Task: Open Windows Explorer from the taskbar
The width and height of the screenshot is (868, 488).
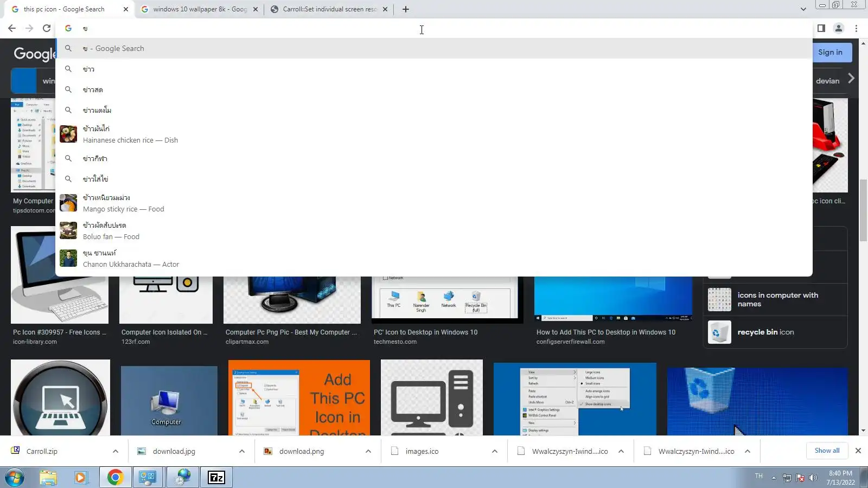Action: point(48,478)
